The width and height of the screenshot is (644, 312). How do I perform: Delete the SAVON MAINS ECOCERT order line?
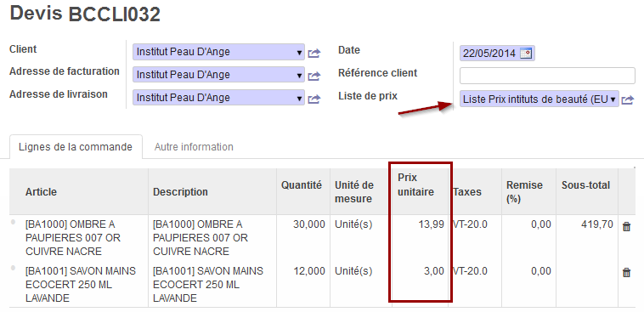[x=626, y=272]
